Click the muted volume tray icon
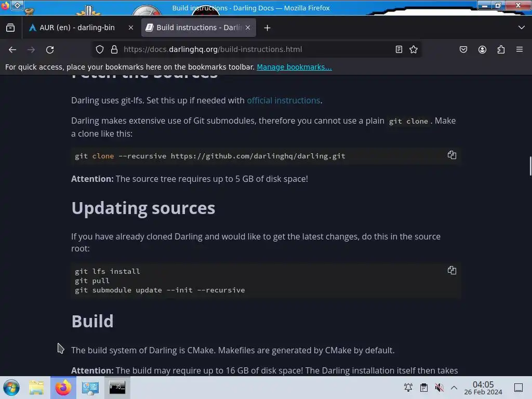This screenshot has height=399, width=532. click(x=440, y=388)
